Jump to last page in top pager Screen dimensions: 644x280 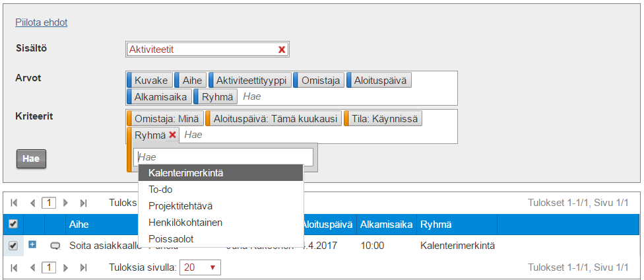click(83, 203)
